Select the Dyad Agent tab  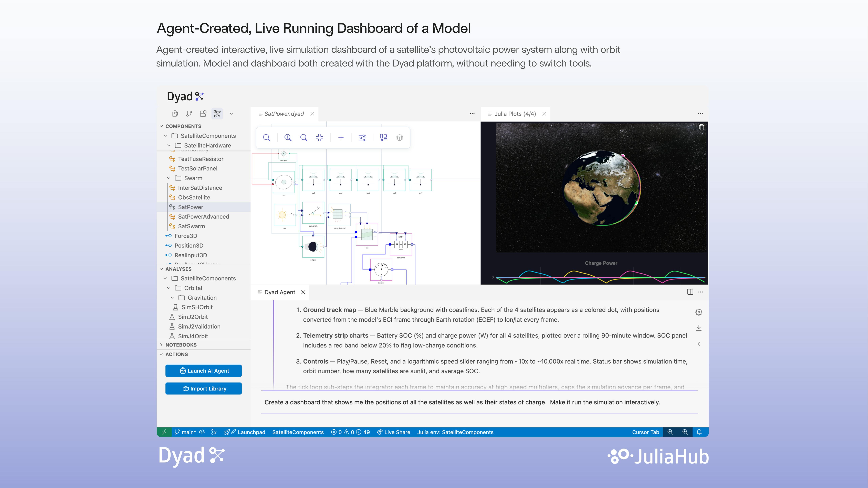(x=280, y=292)
